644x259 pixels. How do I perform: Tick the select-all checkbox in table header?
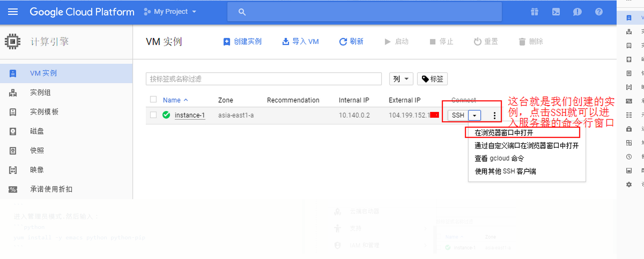pos(153,100)
